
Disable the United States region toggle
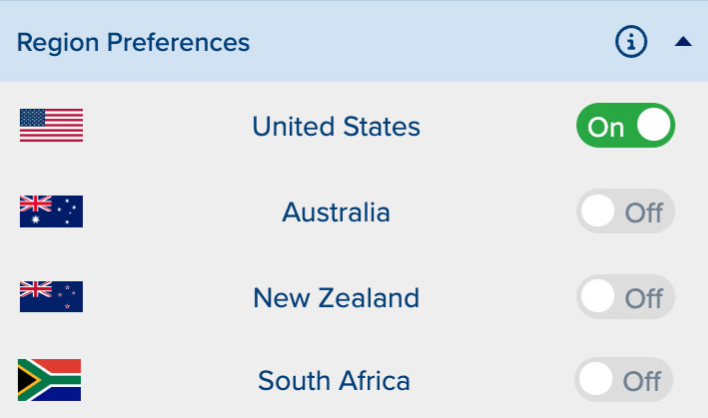click(x=626, y=126)
